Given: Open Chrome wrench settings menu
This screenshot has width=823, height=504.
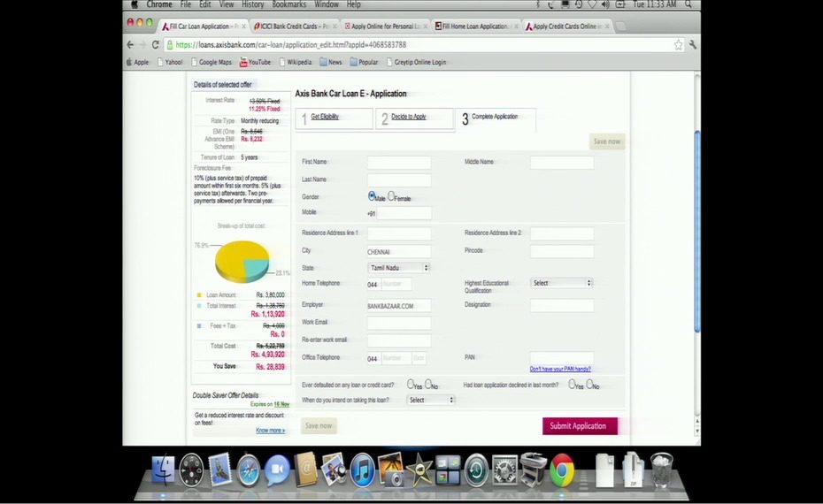Looking at the screenshot, I should pos(692,44).
